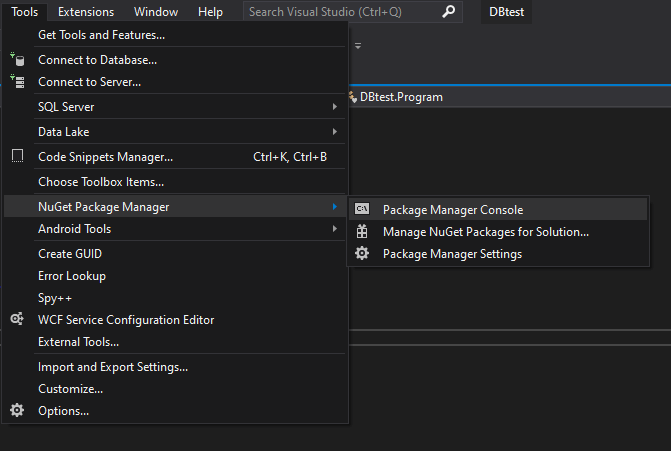
Task: Select Manage NuGet Packages for Solution
Action: pyautogui.click(x=498, y=231)
